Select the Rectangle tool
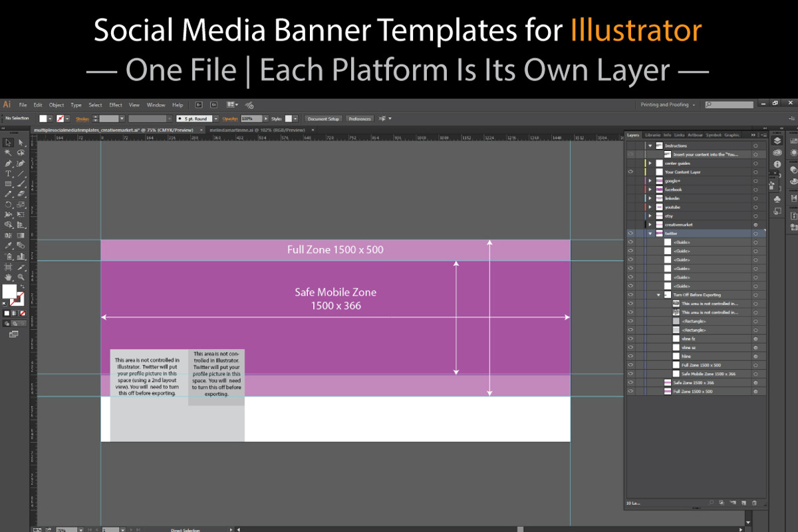Viewport: 798px width, 532px height. (x=8, y=183)
